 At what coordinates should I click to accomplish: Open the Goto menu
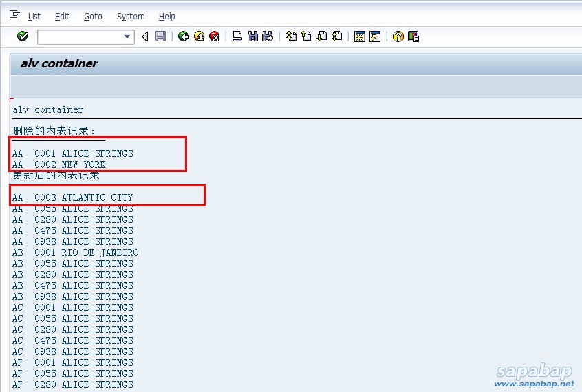(93, 16)
